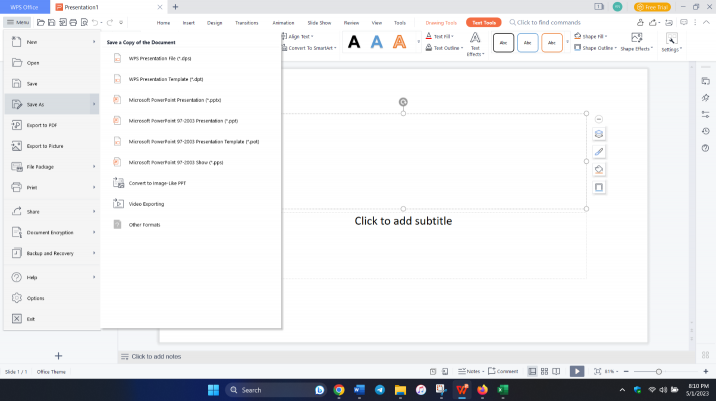Choose Save As in the file menu
This screenshot has width=716, height=401.
52,105
